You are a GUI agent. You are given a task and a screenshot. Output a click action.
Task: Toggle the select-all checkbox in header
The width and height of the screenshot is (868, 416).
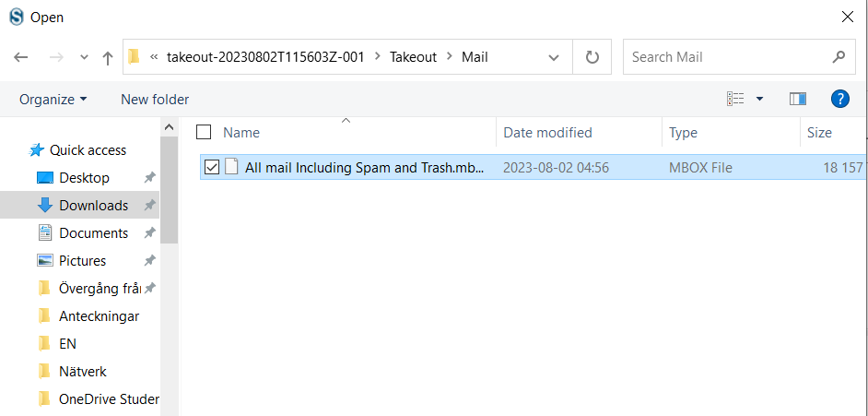click(204, 133)
